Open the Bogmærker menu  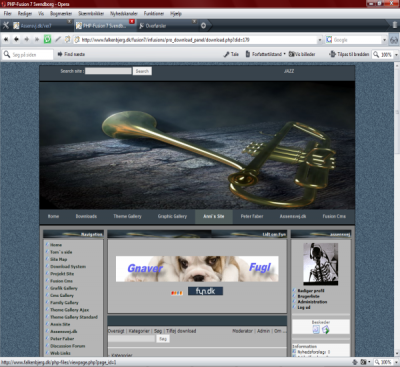pyautogui.click(x=61, y=14)
